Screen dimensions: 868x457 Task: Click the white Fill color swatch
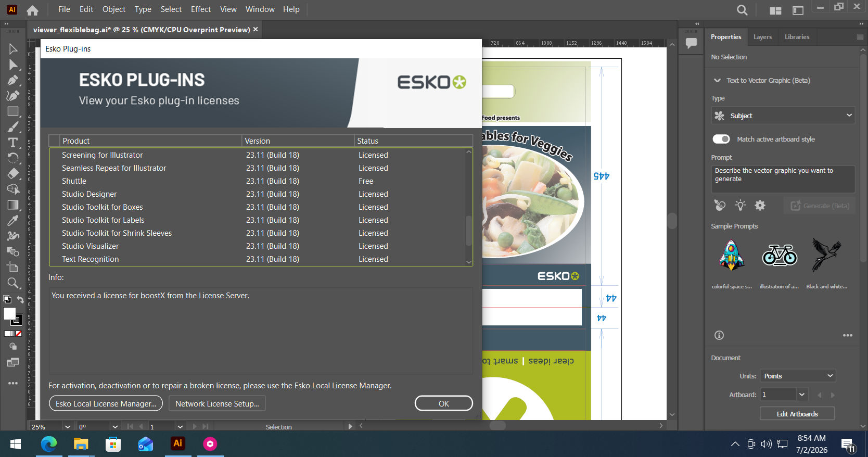click(9, 313)
